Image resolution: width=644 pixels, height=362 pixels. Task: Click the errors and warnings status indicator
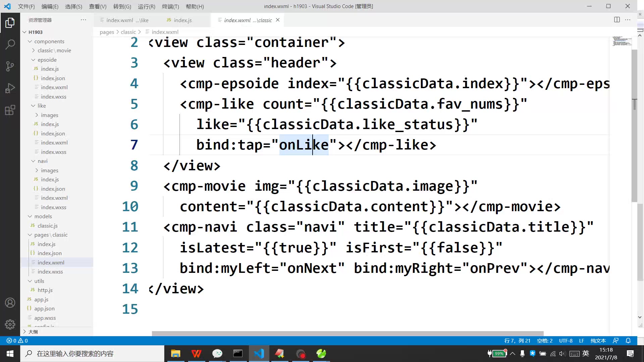[x=17, y=341]
